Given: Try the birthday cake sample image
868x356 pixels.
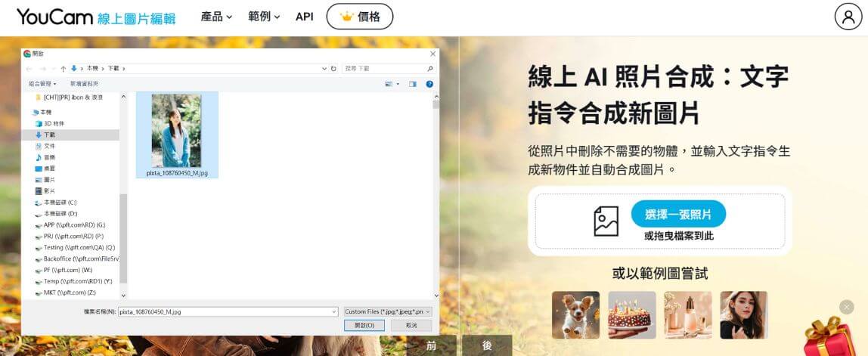Looking at the screenshot, I should pyautogui.click(x=632, y=315).
